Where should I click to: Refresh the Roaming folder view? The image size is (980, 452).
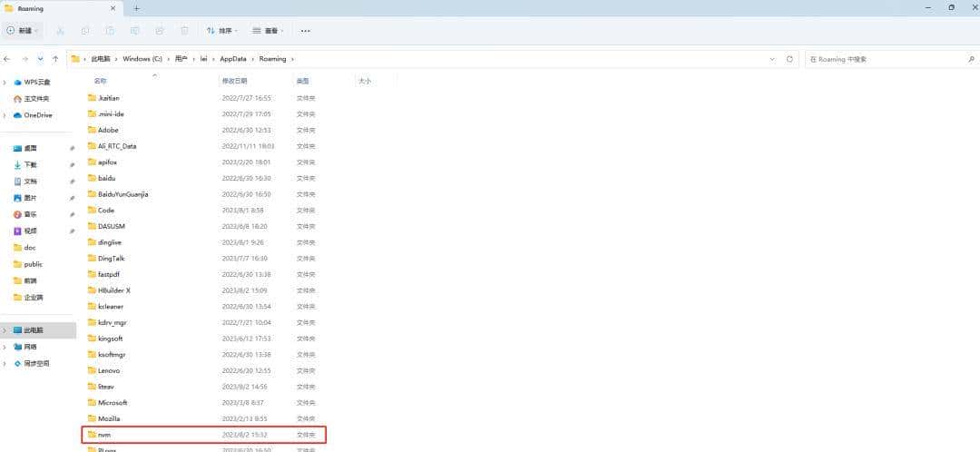tap(789, 59)
